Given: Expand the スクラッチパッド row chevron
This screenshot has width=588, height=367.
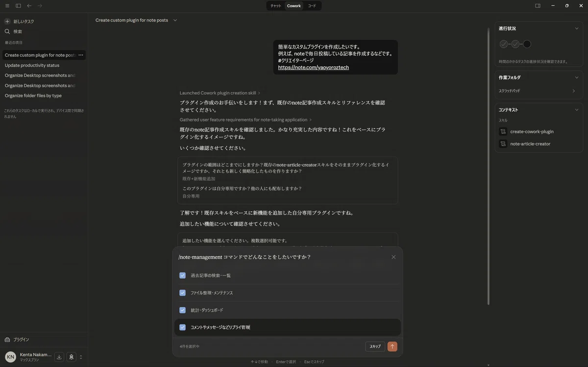Looking at the screenshot, I should [x=574, y=91].
